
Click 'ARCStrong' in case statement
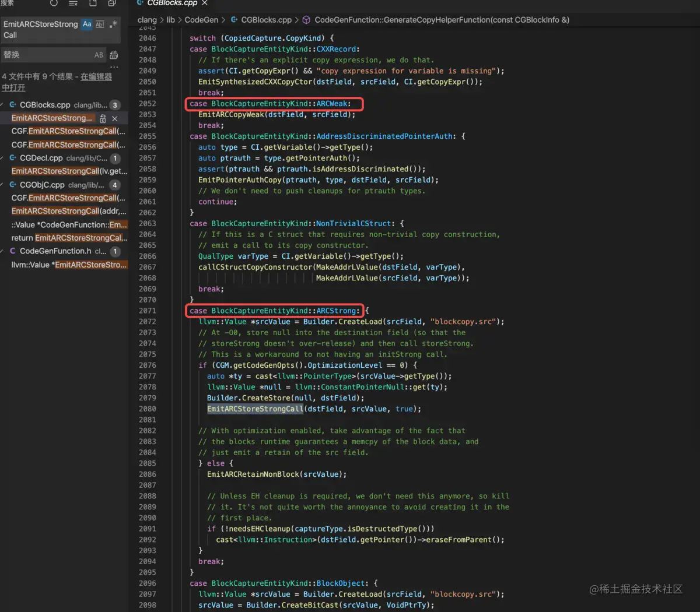pos(336,311)
